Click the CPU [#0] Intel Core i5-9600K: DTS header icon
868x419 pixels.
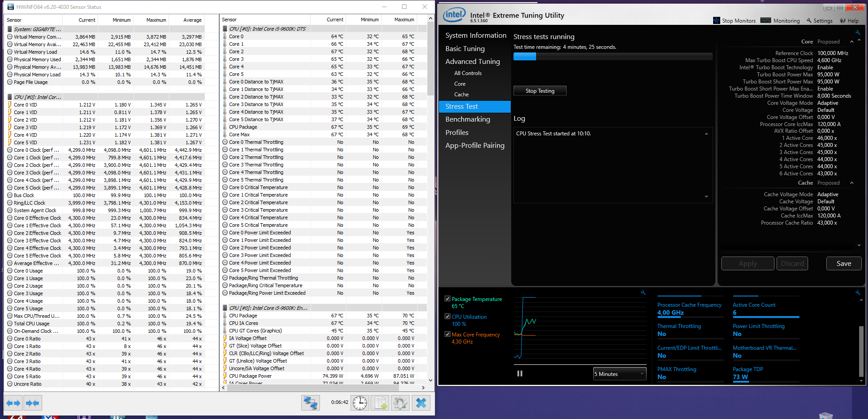point(225,29)
